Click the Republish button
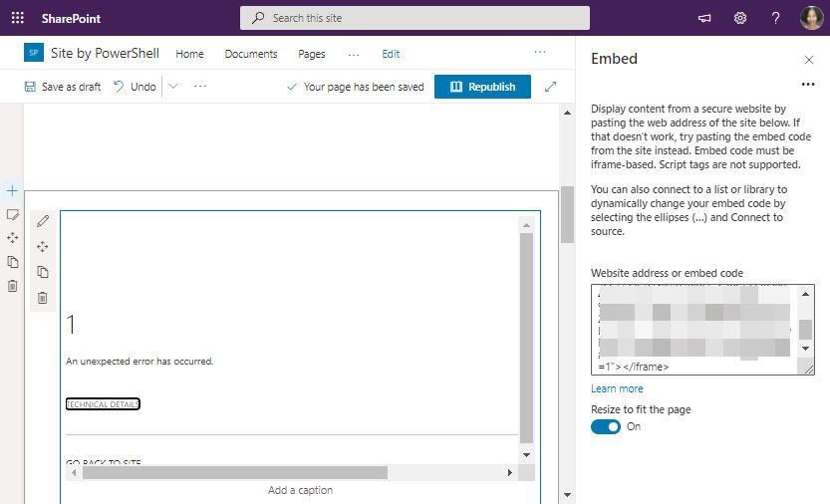The width and height of the screenshot is (830, 504). [x=482, y=87]
